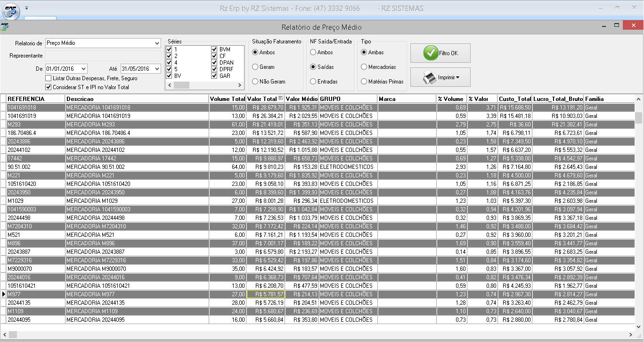Click the sort indicator in Valor Total header
The width and height of the screenshot is (644, 342).
[x=281, y=99]
